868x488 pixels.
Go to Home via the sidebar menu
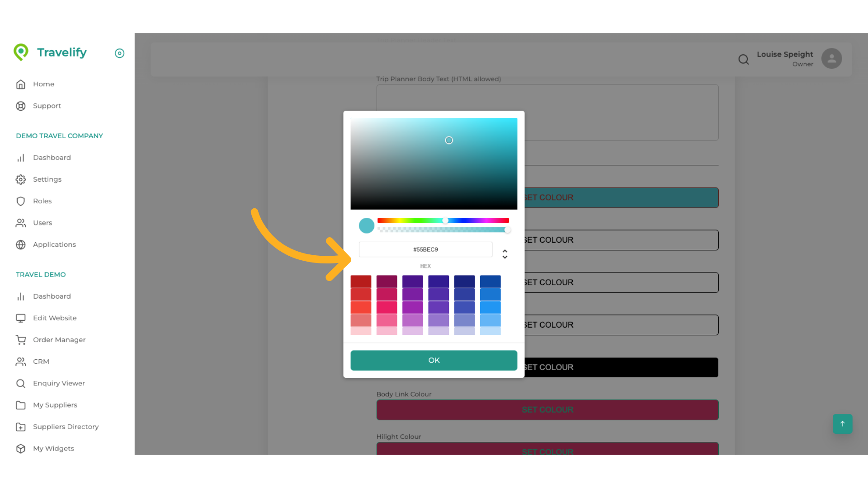43,84
